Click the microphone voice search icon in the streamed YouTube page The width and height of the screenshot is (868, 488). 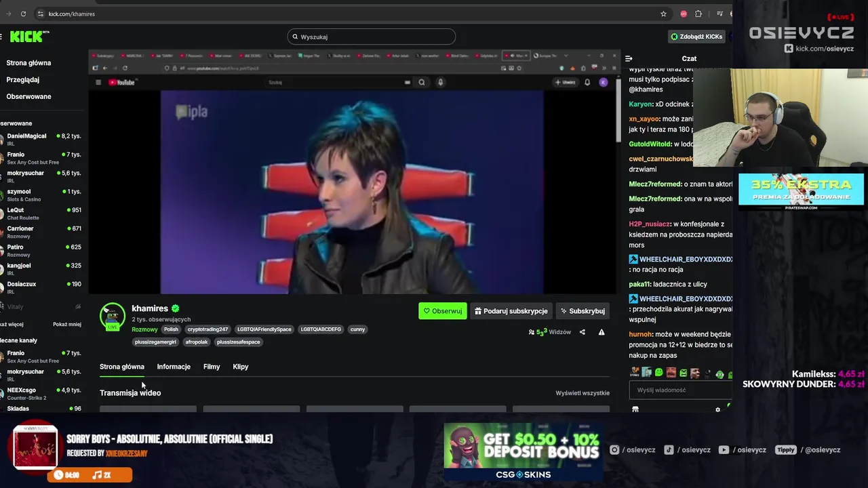440,83
